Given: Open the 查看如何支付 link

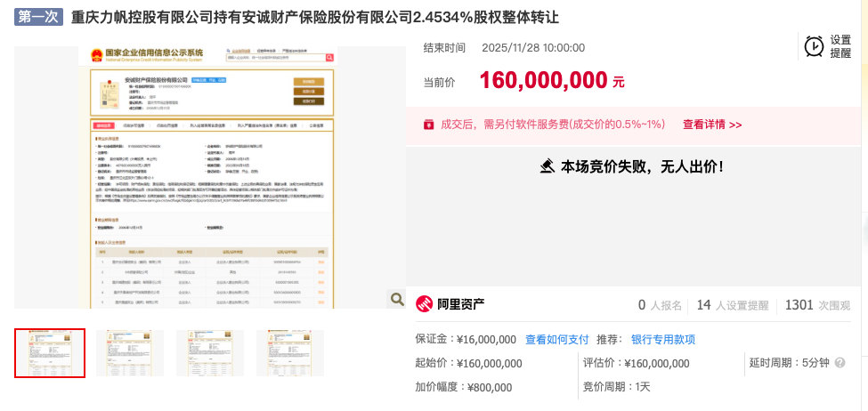Looking at the screenshot, I should [556, 339].
